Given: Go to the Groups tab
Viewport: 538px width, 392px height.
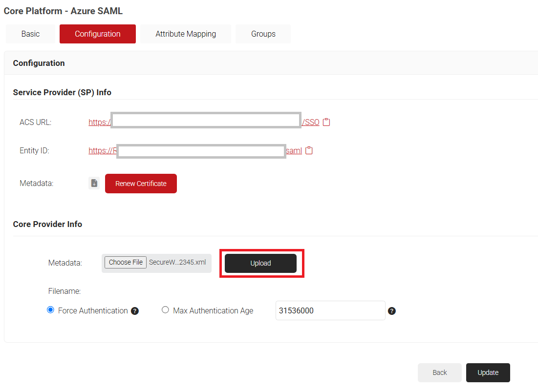Looking at the screenshot, I should tap(263, 34).
